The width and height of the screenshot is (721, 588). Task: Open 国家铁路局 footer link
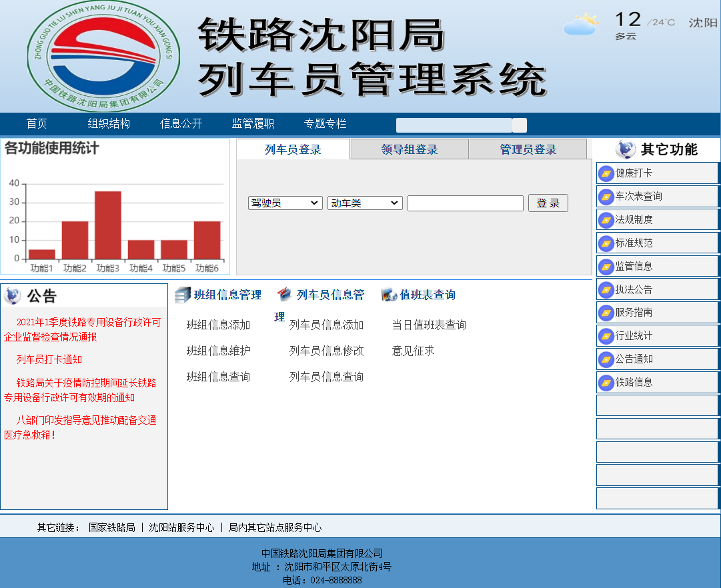pos(112,527)
